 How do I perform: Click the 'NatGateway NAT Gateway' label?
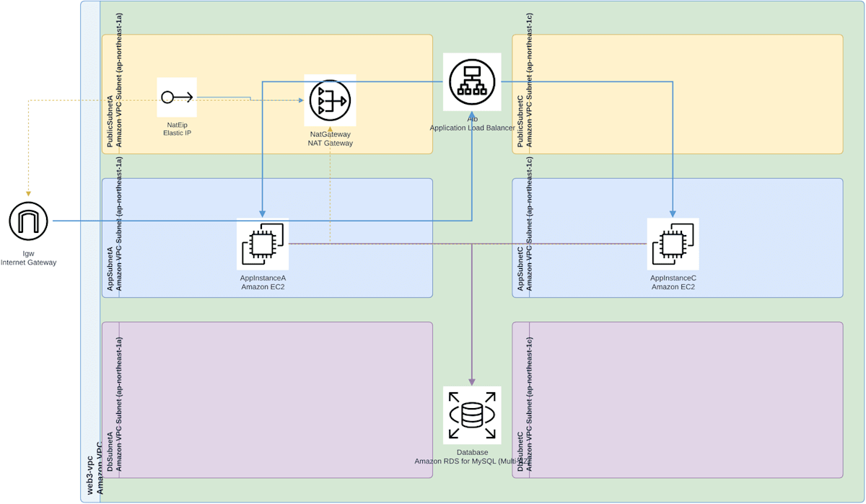(330, 138)
